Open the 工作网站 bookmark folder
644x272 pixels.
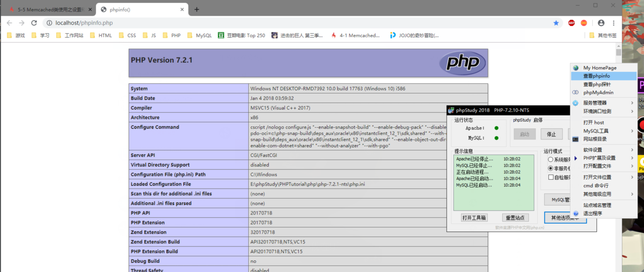[x=70, y=36]
